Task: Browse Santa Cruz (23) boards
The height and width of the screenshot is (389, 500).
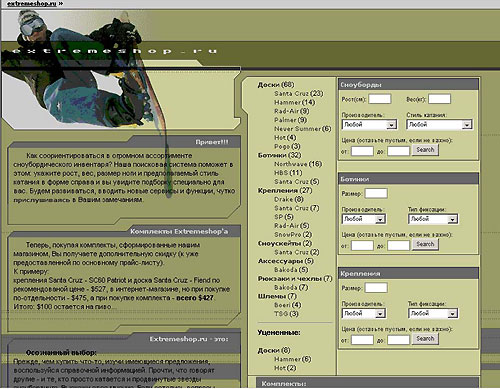Action: pos(299,94)
